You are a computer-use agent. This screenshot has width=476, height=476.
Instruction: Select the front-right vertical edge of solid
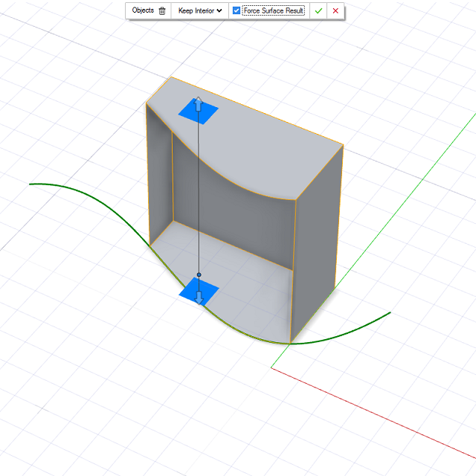295,268
